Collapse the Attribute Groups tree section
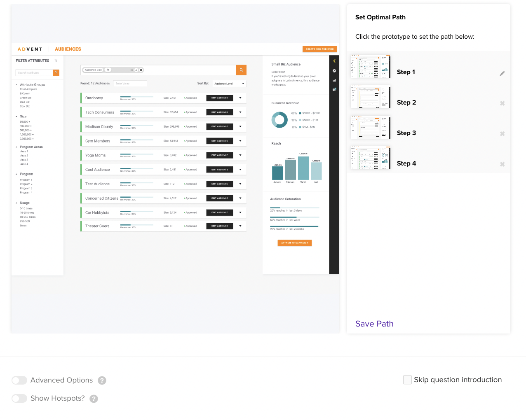This screenshot has height=420, width=526. [16, 85]
